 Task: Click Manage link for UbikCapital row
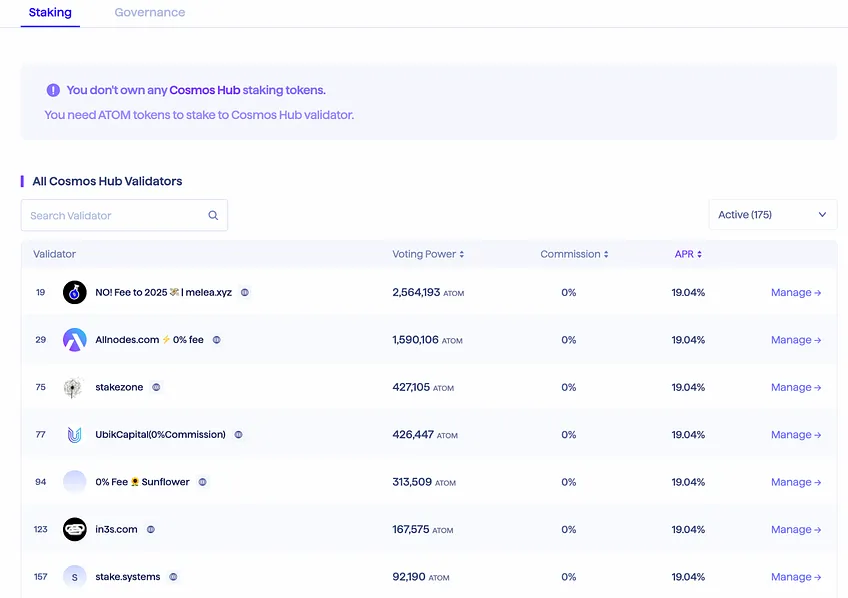[x=796, y=435]
